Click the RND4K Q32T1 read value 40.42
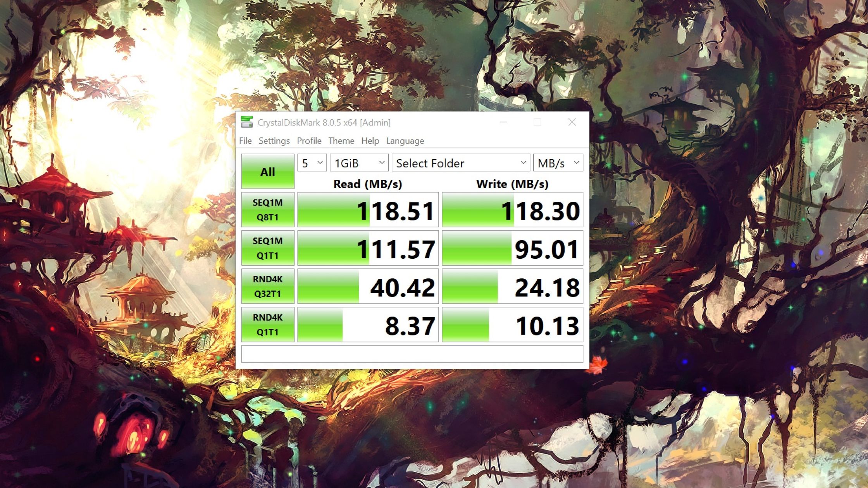 pyautogui.click(x=368, y=286)
